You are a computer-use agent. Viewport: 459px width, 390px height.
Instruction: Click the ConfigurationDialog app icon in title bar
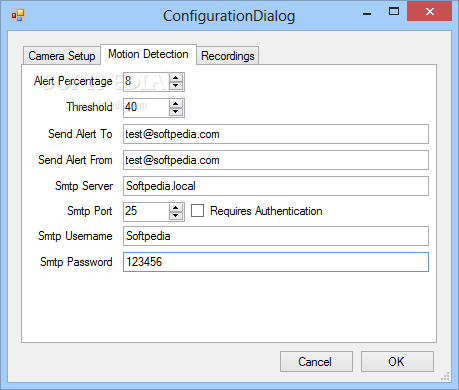pos(18,15)
